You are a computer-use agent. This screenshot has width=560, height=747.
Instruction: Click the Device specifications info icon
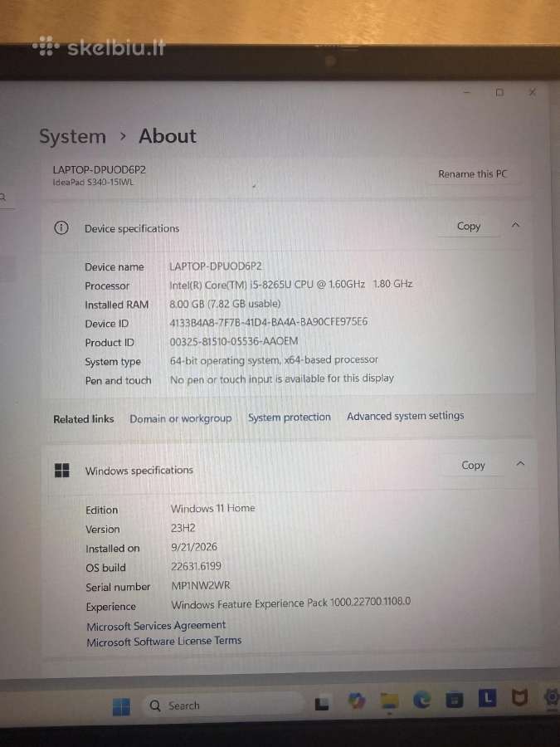click(x=61, y=228)
